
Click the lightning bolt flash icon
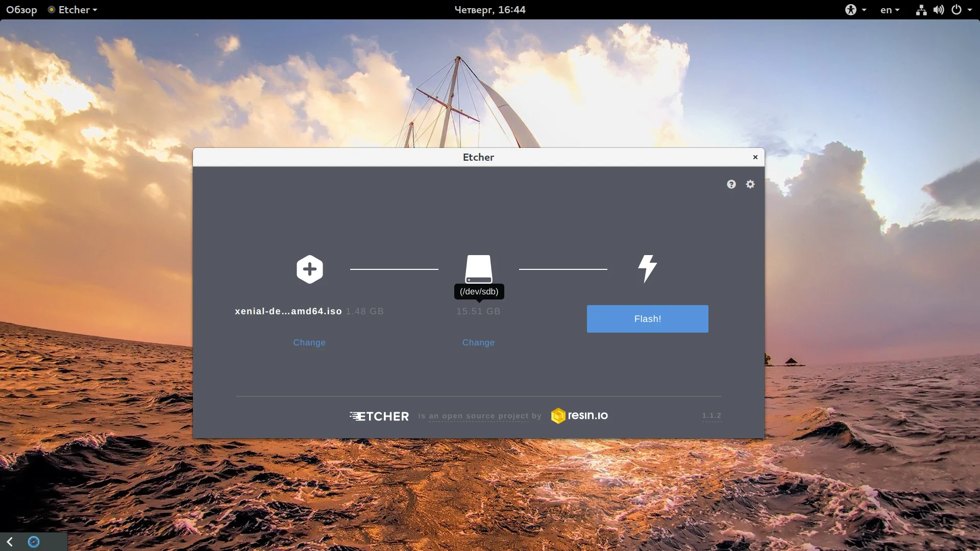pyautogui.click(x=647, y=268)
